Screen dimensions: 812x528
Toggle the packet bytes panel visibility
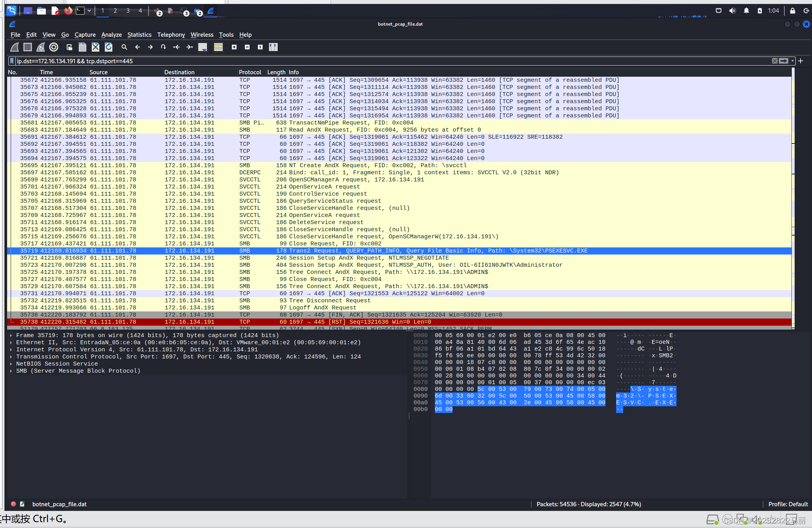click(273, 47)
